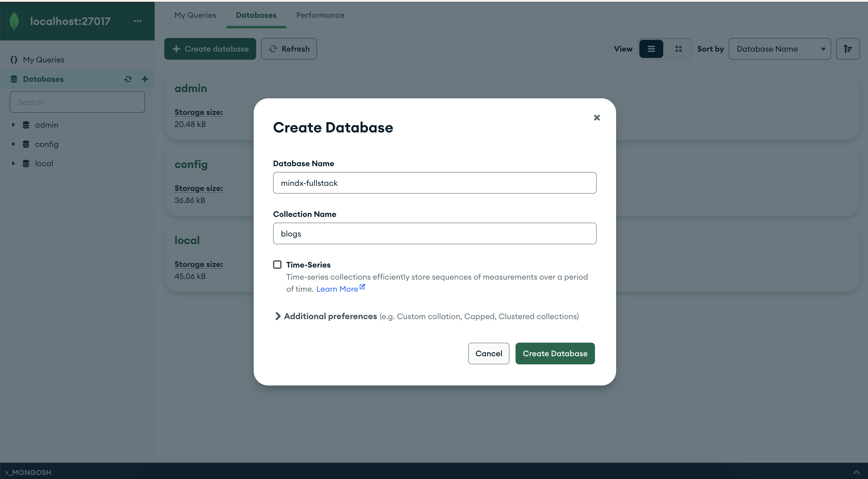Open the Sort by Database Name dropdown

point(780,49)
